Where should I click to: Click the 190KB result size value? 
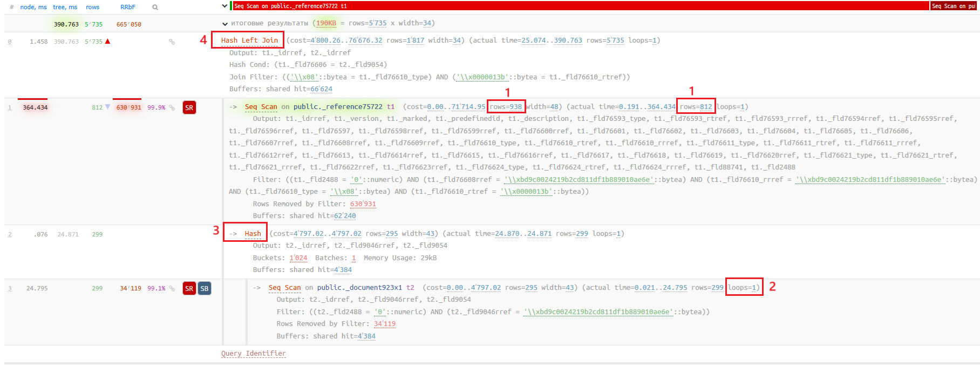coord(326,23)
